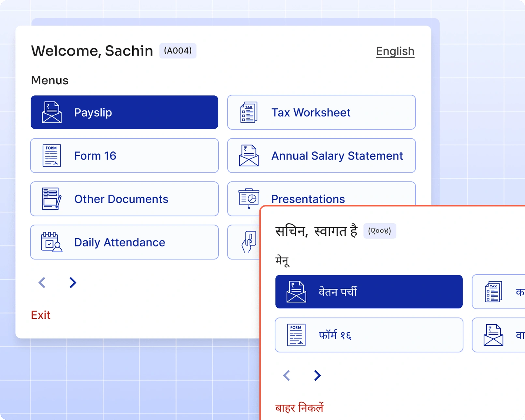Select बाहर निकलें to exit
Image resolution: width=525 pixels, height=420 pixels.
click(299, 407)
